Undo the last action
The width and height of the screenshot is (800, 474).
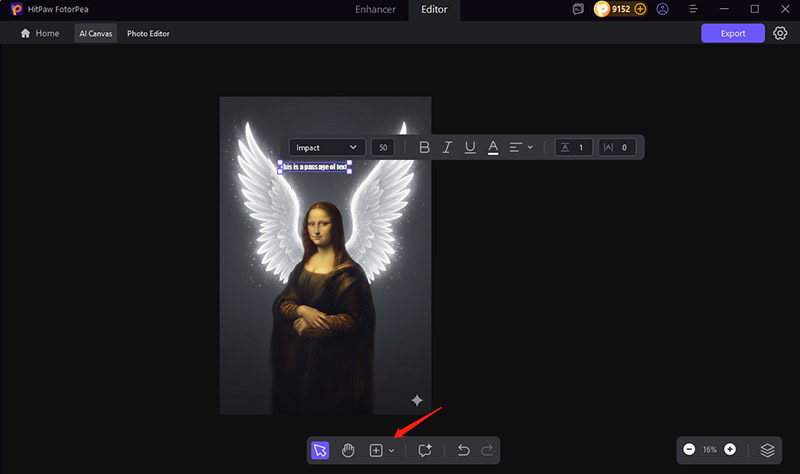[x=463, y=451]
